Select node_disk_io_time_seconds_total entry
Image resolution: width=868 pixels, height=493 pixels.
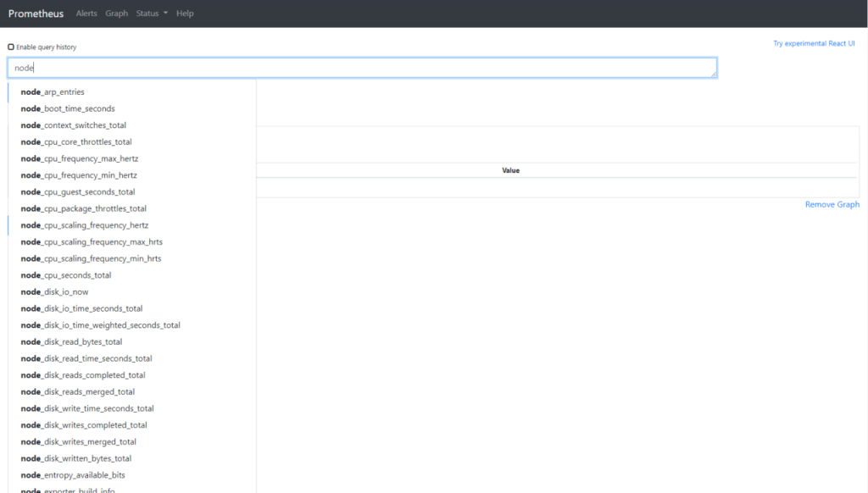click(132, 308)
